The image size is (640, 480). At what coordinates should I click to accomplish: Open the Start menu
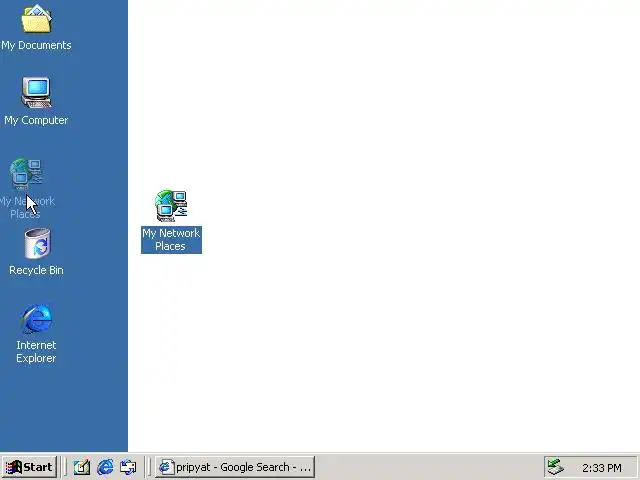tap(29, 467)
